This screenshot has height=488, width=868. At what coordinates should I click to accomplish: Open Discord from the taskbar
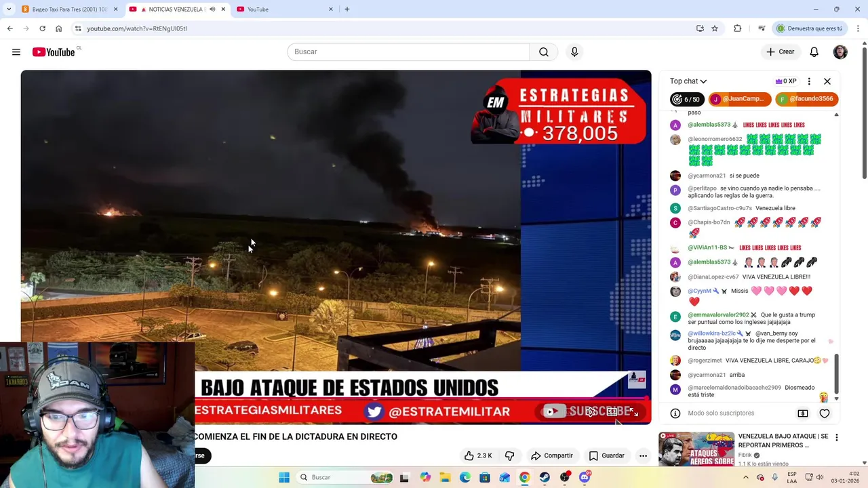[x=585, y=477]
